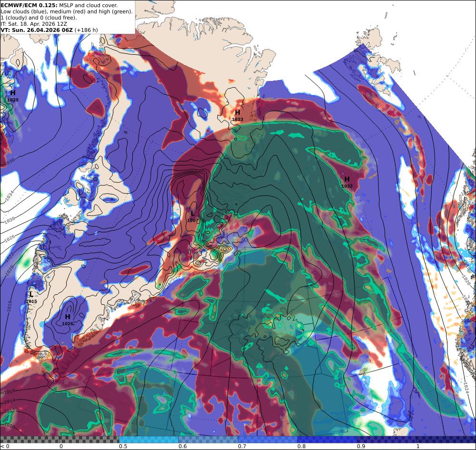The width and height of the screenshot is (476, 450).
Task: Click the '1 (cloudy) and 0 (cloud free)' line
Action: click(39, 18)
